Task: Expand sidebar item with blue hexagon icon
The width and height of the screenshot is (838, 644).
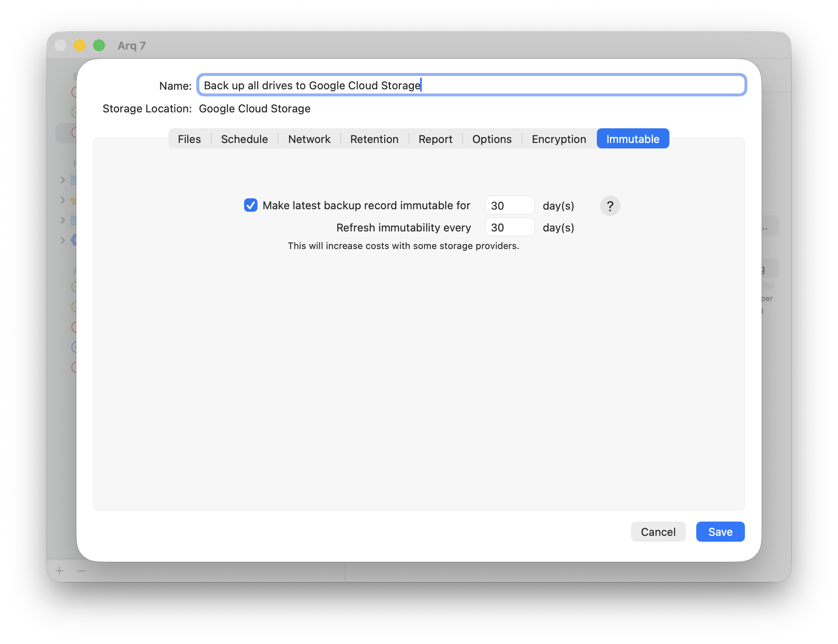Action: [x=63, y=240]
